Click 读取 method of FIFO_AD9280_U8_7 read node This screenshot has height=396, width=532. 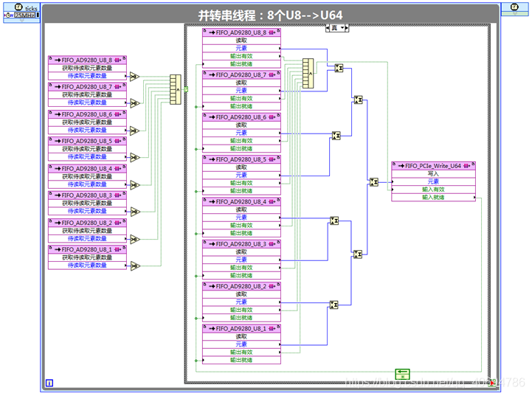tap(241, 83)
